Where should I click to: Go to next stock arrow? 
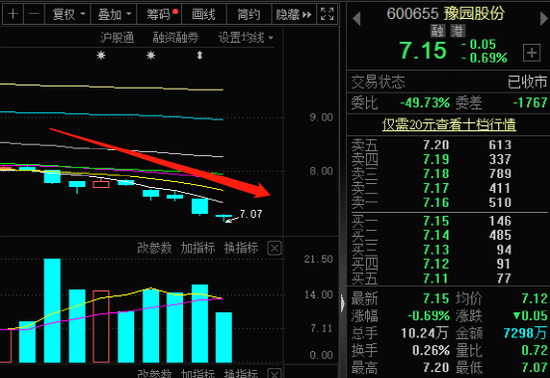[x=544, y=19]
